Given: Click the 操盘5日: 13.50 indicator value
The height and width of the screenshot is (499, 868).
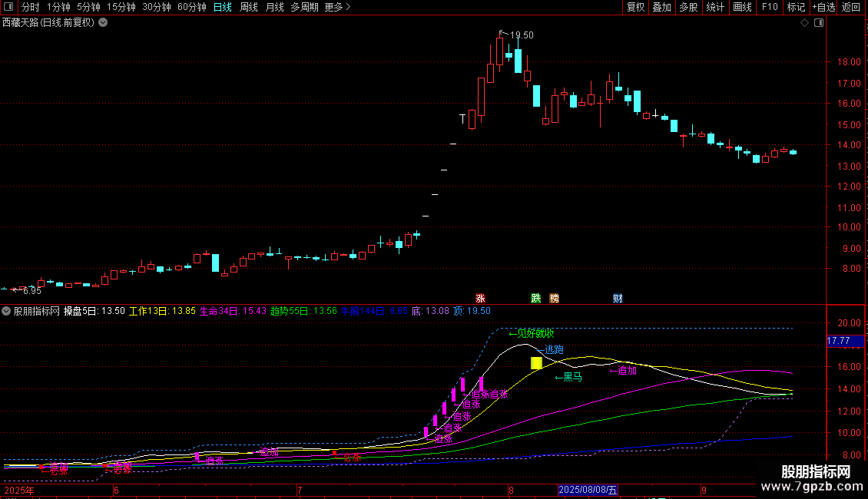Looking at the screenshot, I should pos(94,311).
